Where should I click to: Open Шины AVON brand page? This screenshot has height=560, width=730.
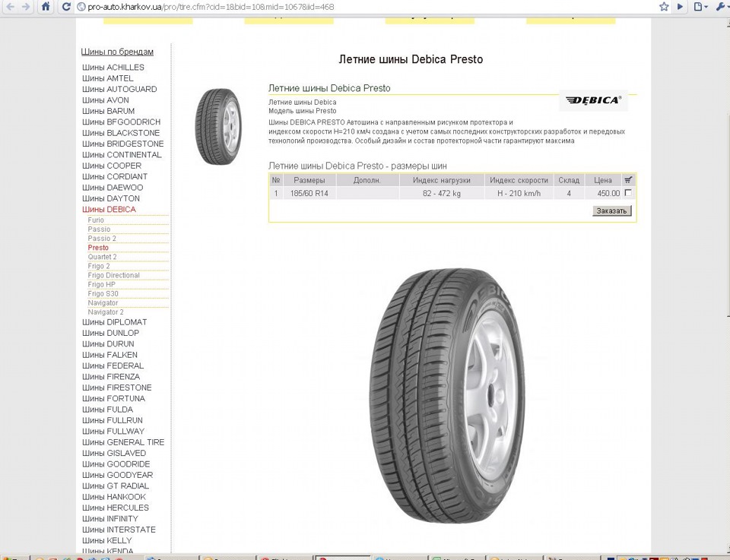click(105, 100)
